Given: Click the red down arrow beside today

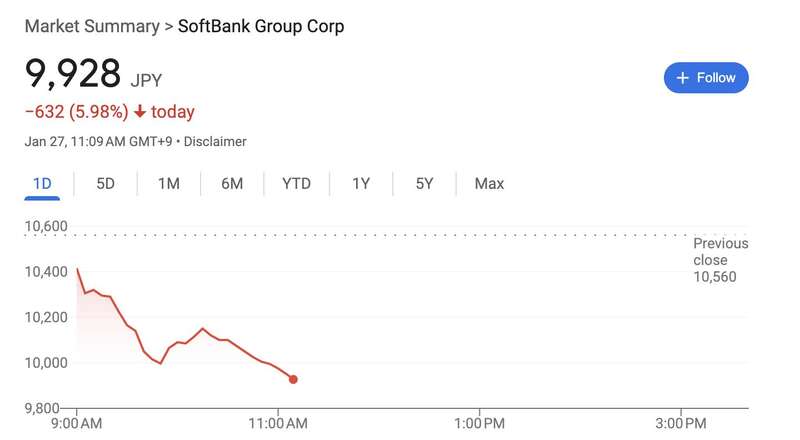Looking at the screenshot, I should coord(139,112).
